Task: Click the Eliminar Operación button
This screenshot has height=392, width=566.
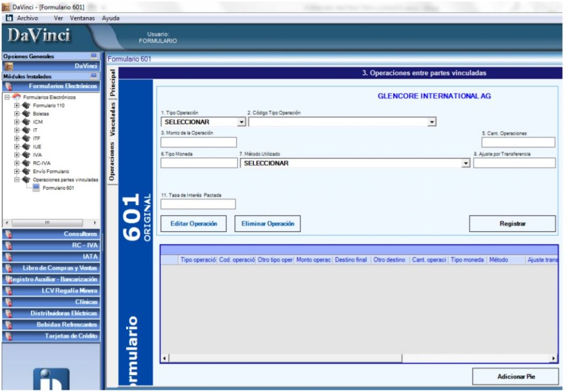Action: click(268, 224)
